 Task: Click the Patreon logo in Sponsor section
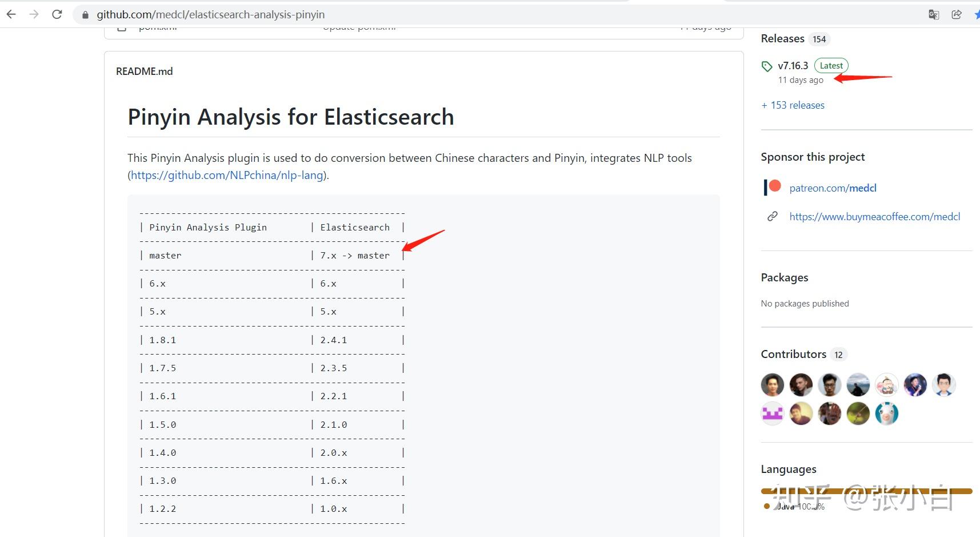(772, 187)
